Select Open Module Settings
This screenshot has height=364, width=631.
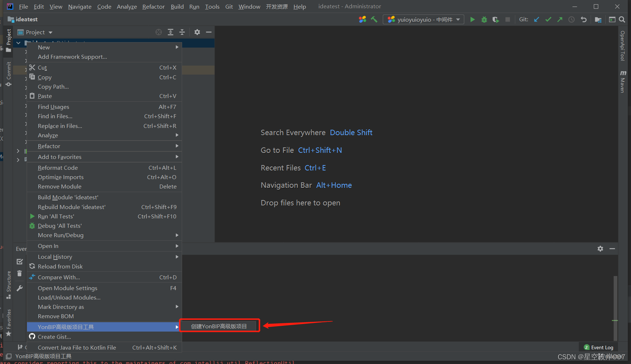pyautogui.click(x=105, y=288)
